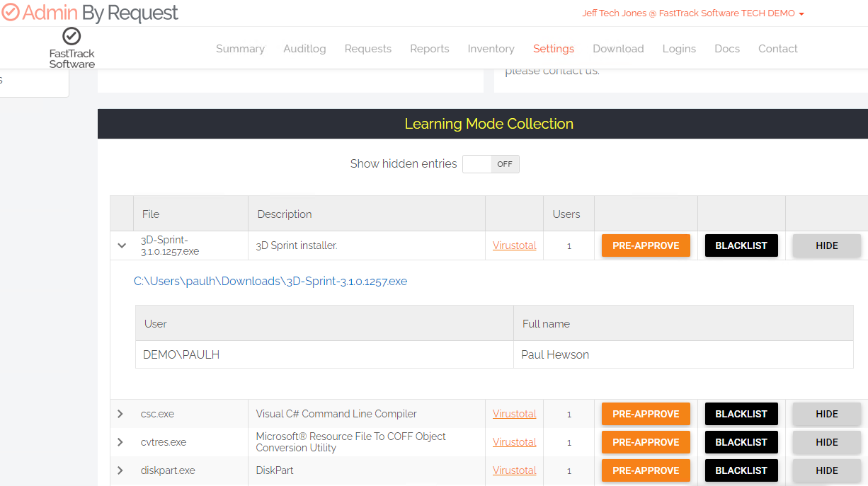This screenshot has height=486, width=868.
Task: Expand the csc.exe row
Action: click(120, 414)
